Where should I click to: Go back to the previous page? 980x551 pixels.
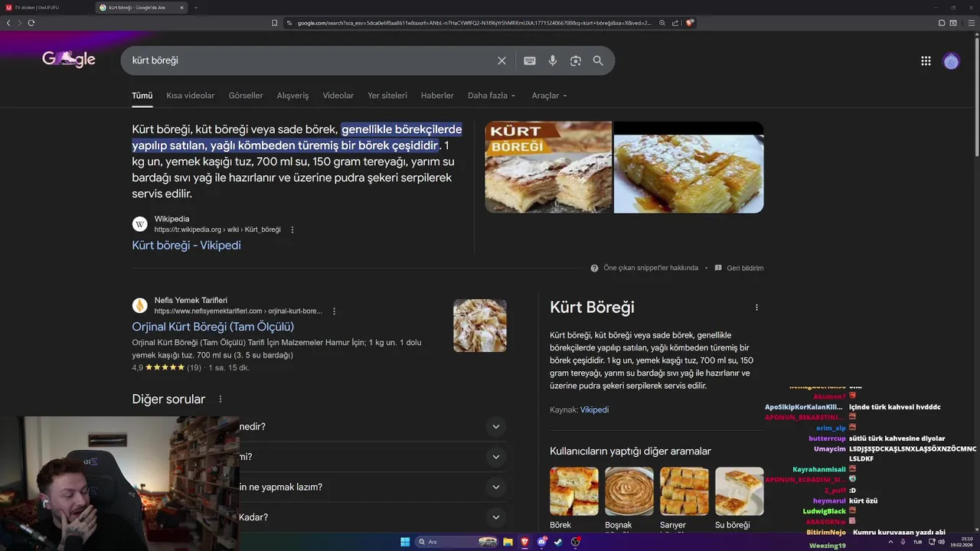pos(8,23)
